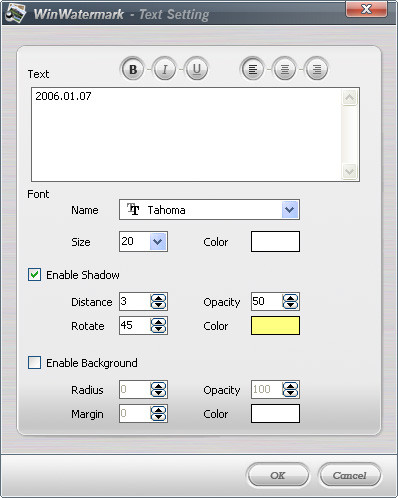Toggle Bold text formatting
This screenshot has width=398, height=498.
[x=133, y=69]
